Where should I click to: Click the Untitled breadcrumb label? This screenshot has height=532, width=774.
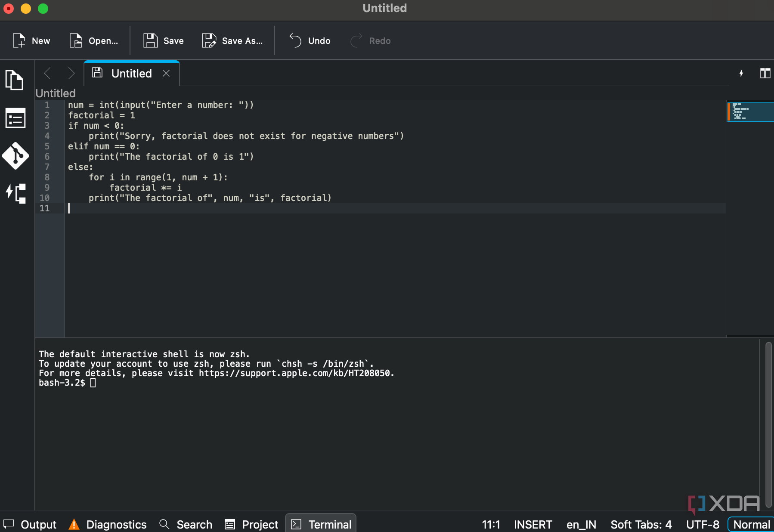click(x=56, y=93)
